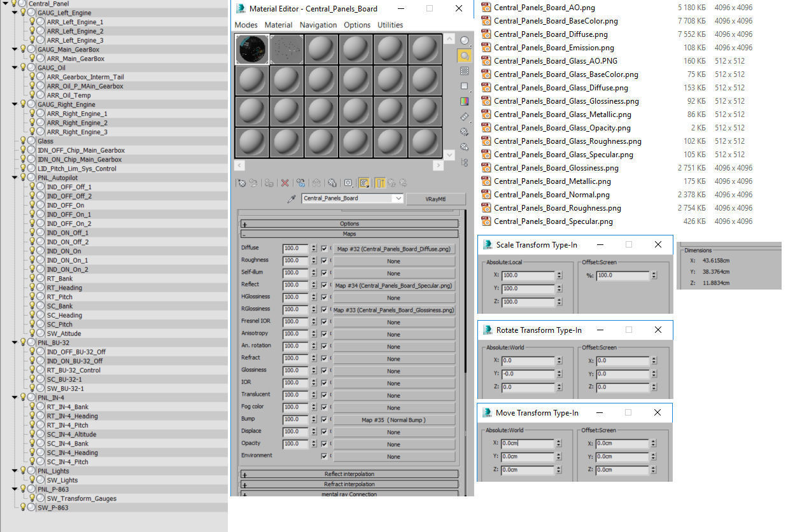Screen dimensions: 795x532
Task: Toggle the checkered Background icon
Action: pyautogui.click(x=465, y=71)
